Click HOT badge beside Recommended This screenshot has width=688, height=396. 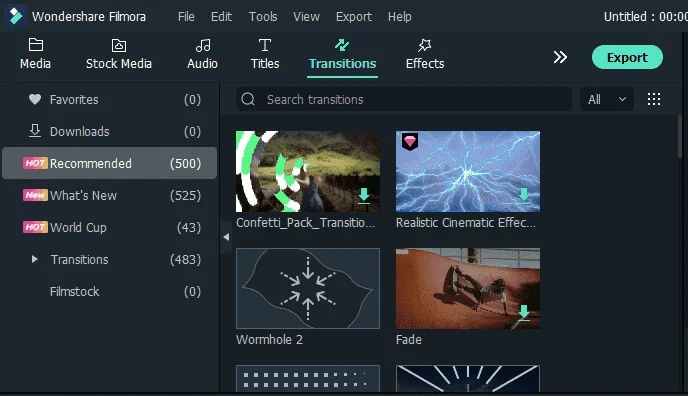pos(35,163)
